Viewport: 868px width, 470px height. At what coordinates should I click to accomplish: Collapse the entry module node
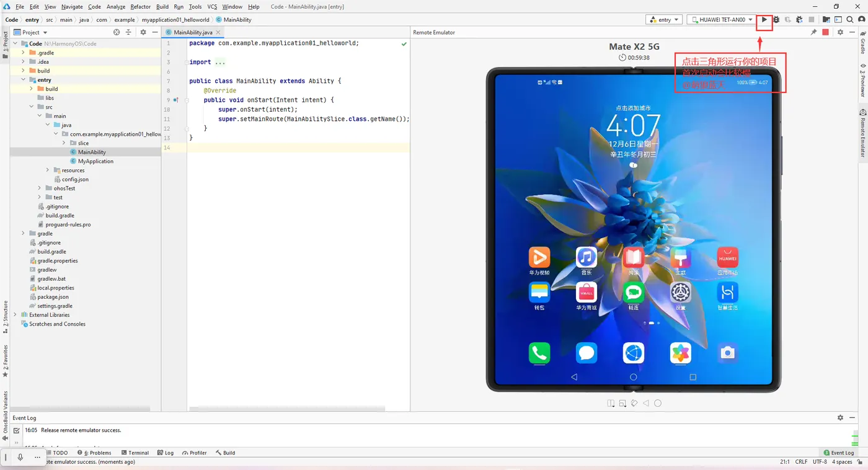click(x=24, y=80)
